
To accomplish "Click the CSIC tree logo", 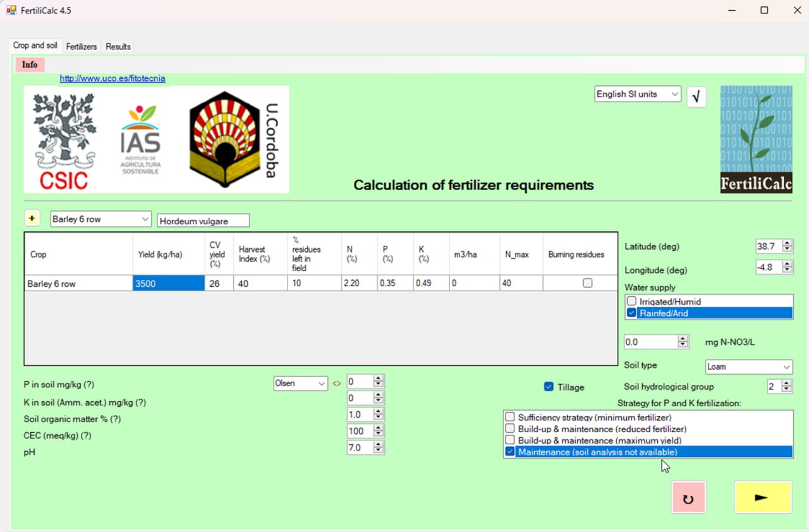I will click(64, 141).
